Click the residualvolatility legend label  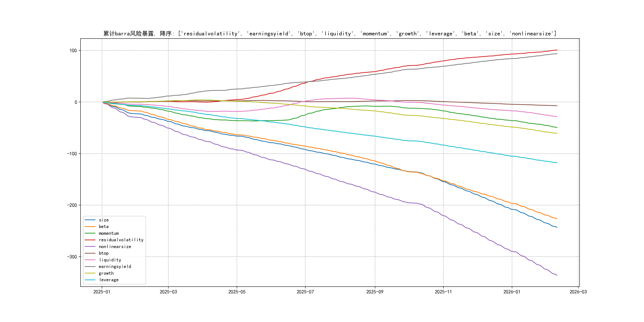pos(121,240)
